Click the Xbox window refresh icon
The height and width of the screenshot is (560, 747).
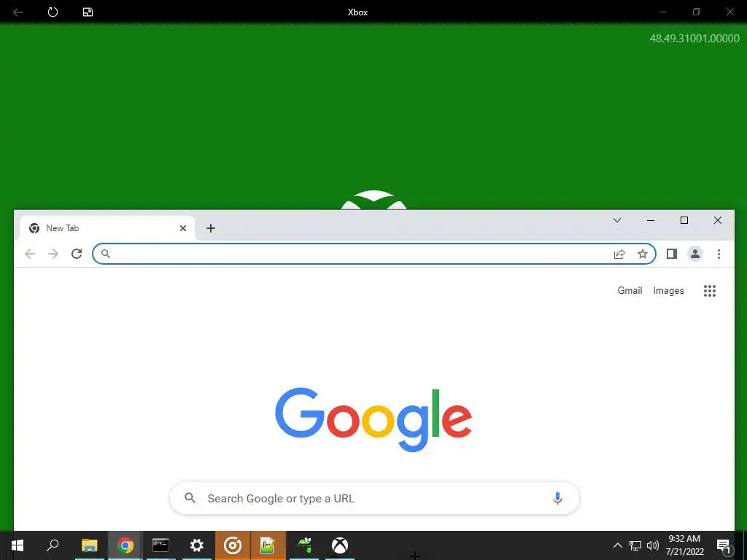(x=53, y=12)
